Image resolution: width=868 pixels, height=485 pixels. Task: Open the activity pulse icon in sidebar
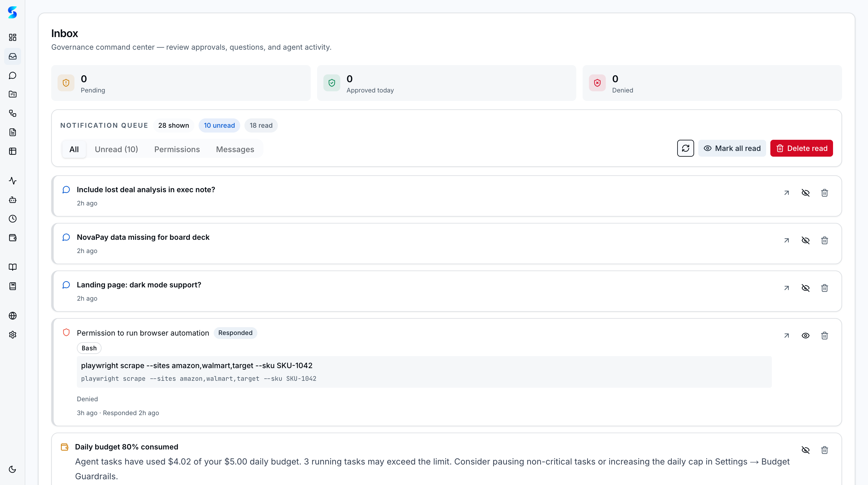pos(12,181)
